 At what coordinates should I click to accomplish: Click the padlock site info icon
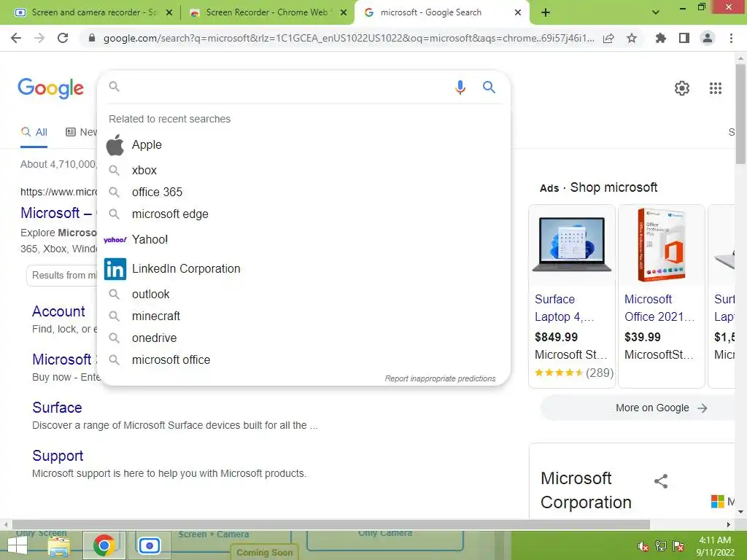(92, 38)
